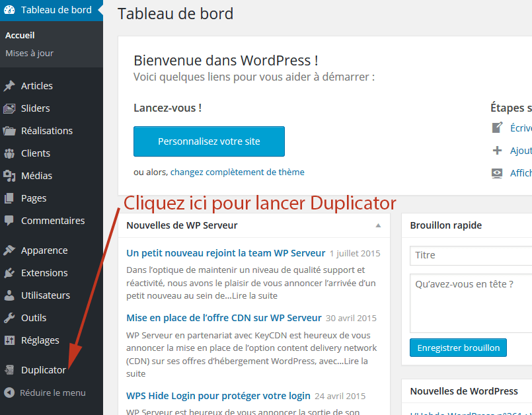
Task: Click the Bienvenue dans WordPress heading
Action: [226, 61]
